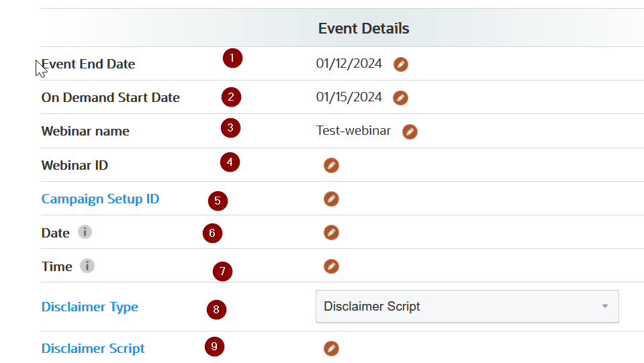Edit the Event End Date value
The image size is (644, 363).
point(401,64)
